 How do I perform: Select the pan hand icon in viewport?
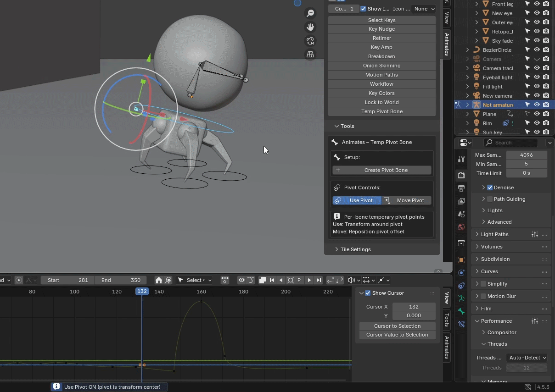click(311, 28)
